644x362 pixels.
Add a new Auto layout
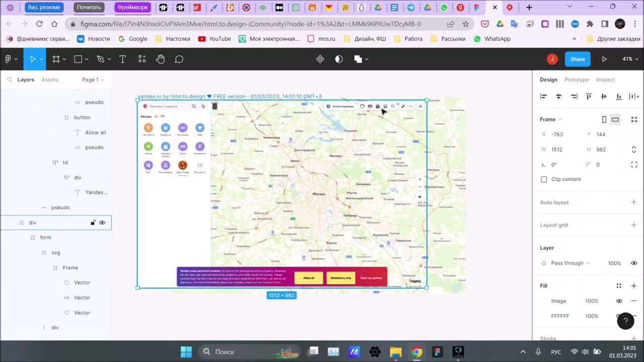pos(633,202)
